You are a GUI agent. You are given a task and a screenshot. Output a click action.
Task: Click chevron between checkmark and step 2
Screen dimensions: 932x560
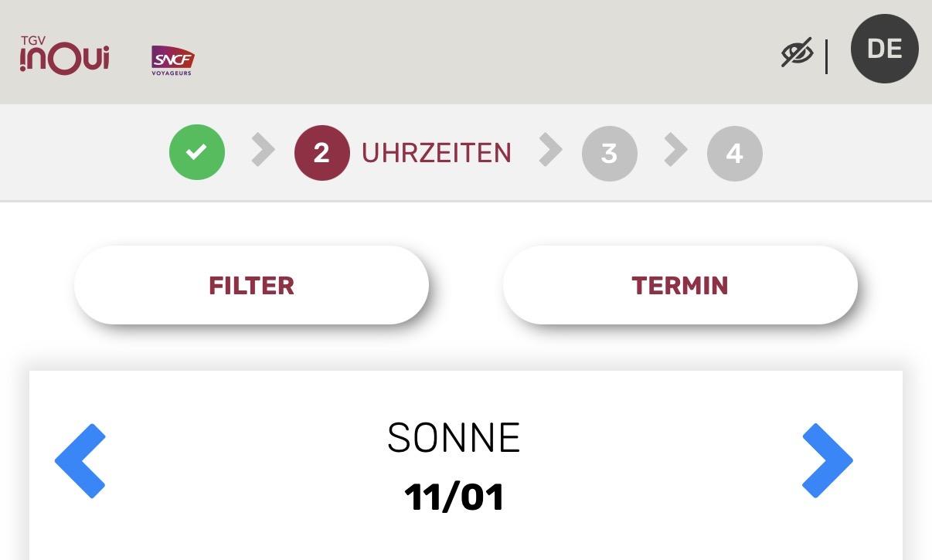click(263, 150)
